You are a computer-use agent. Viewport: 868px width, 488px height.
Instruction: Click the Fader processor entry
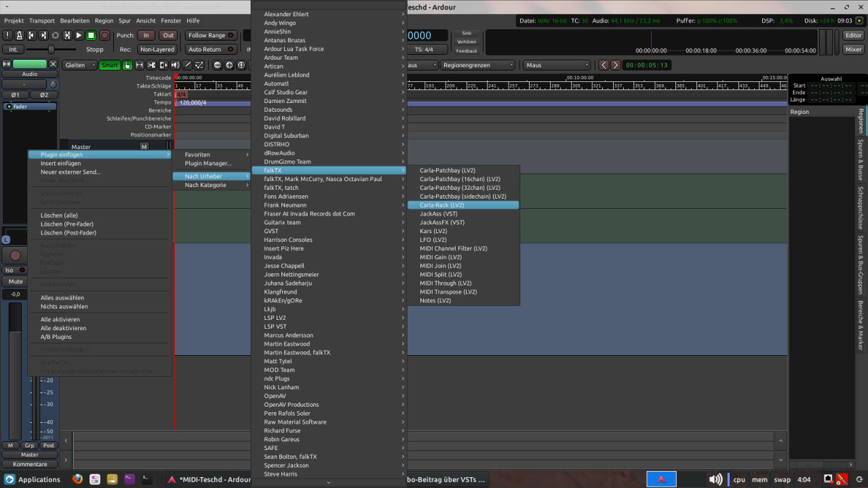coord(31,106)
